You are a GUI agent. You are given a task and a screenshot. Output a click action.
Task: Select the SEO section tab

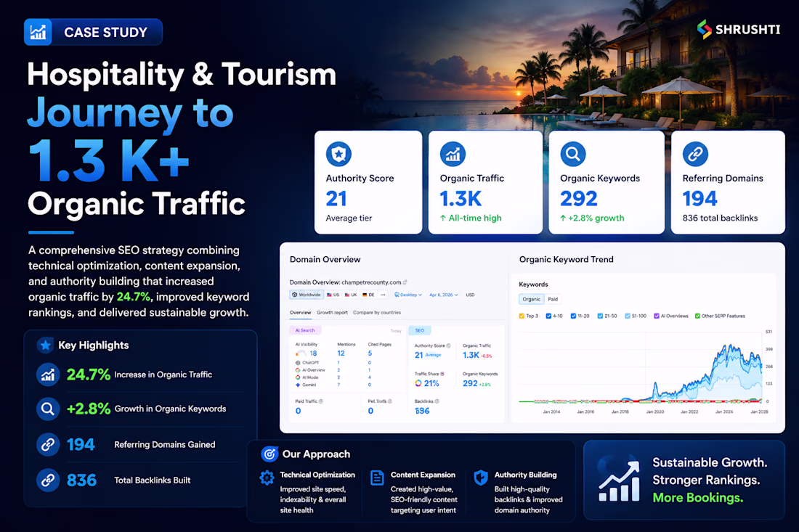pos(420,330)
